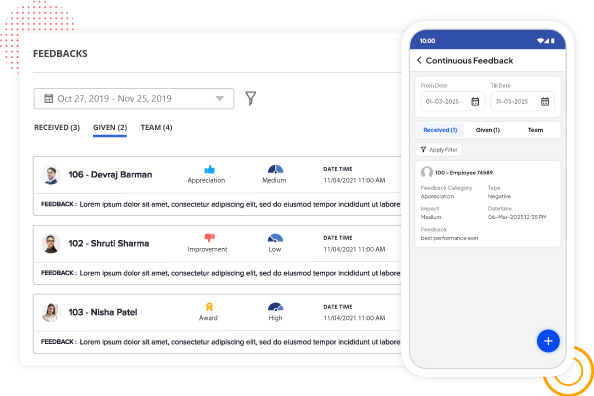Switch to mobile Team tab
The height and width of the screenshot is (396, 594).
click(x=535, y=130)
